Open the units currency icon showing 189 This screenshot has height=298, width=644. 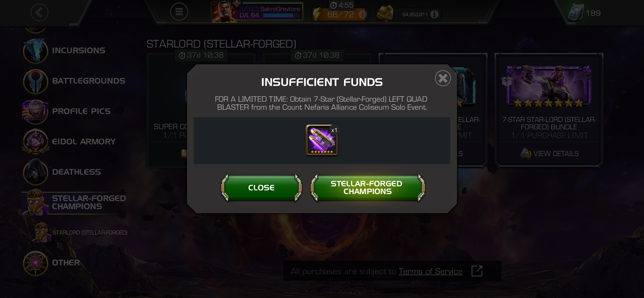point(576,13)
